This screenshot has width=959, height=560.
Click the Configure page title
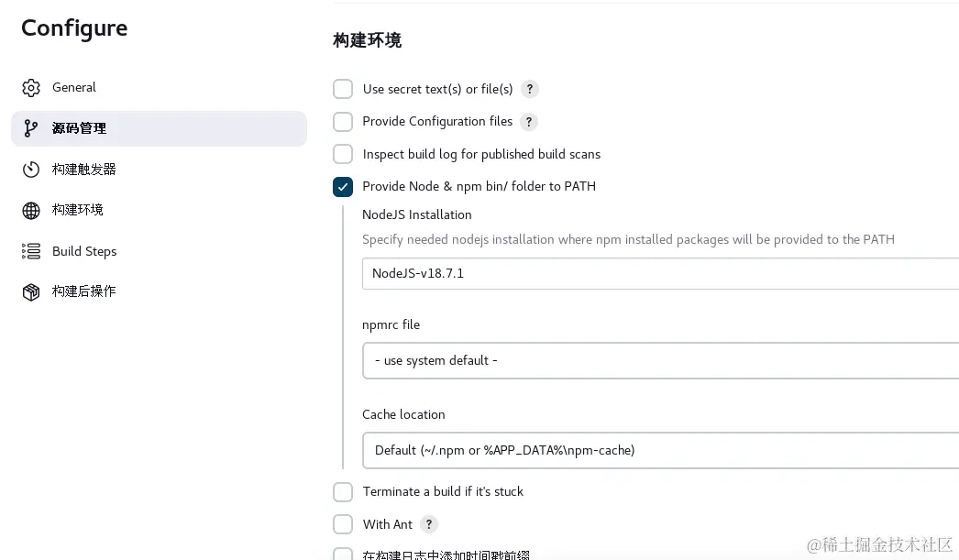pos(74,28)
